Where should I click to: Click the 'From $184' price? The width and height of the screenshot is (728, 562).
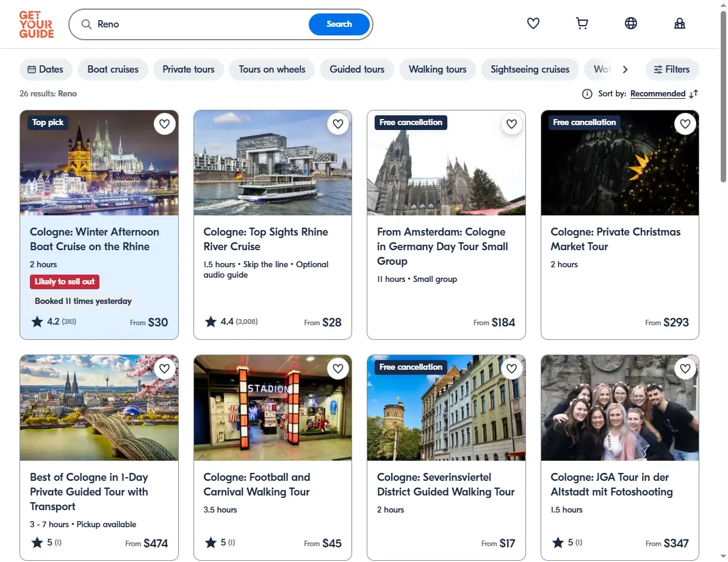point(494,323)
